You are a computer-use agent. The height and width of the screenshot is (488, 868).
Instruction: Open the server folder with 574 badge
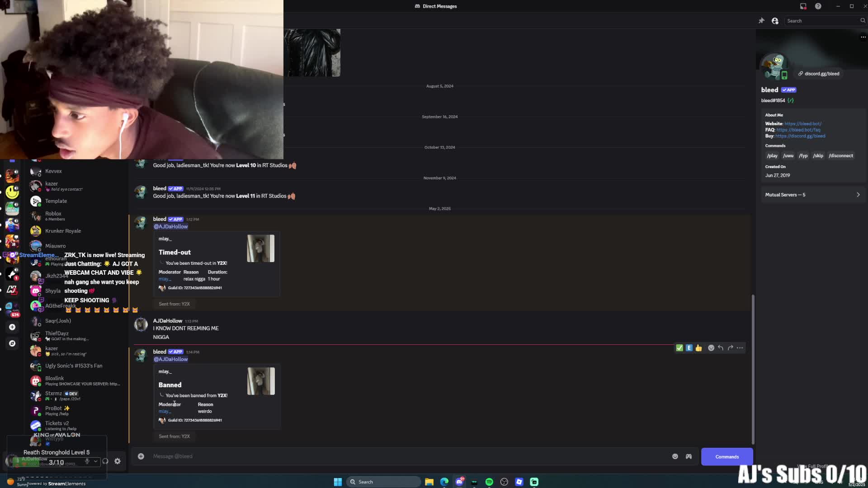click(12, 309)
